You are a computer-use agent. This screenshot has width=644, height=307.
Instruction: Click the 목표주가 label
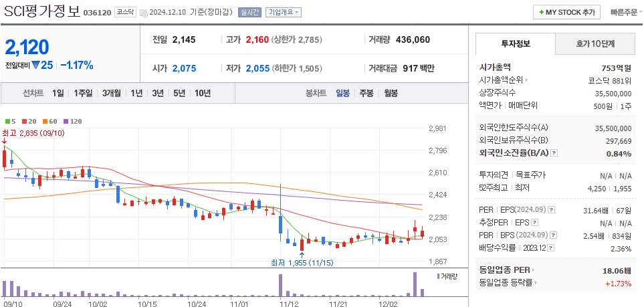[530, 175]
